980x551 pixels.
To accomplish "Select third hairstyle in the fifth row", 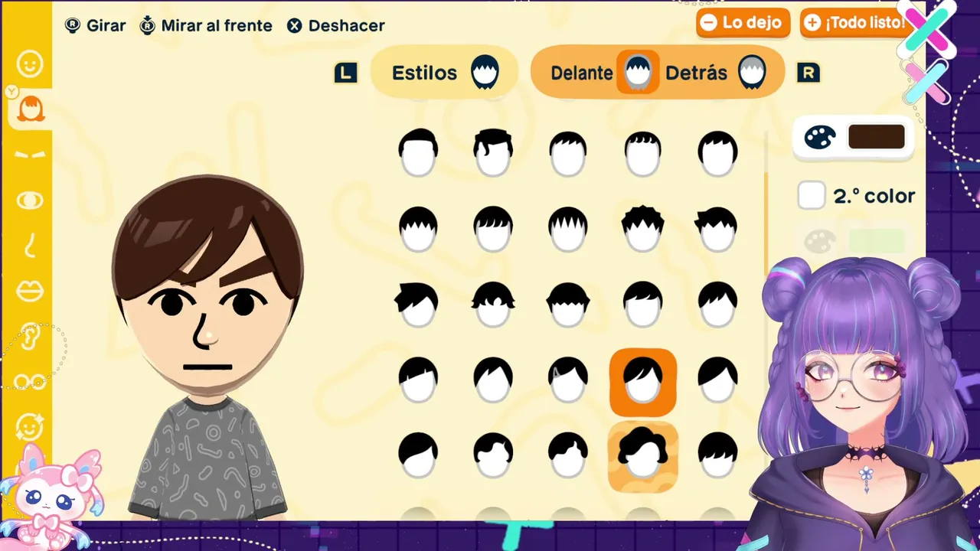I will [x=568, y=456].
